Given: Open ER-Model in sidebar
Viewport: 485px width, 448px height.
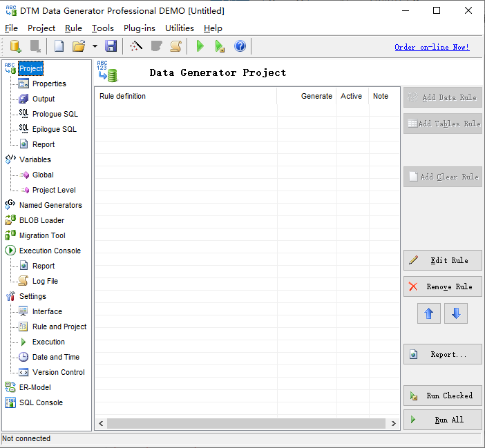Looking at the screenshot, I should pyautogui.click(x=35, y=387).
